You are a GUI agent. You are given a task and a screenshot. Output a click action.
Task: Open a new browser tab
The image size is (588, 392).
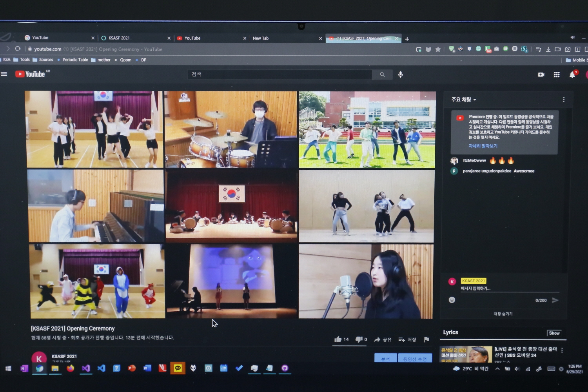coord(407,39)
